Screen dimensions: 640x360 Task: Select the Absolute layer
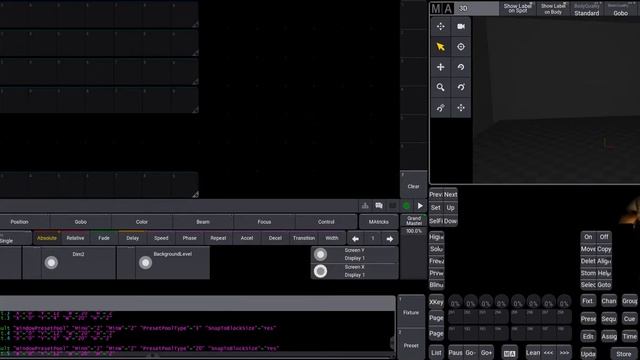pos(47,238)
